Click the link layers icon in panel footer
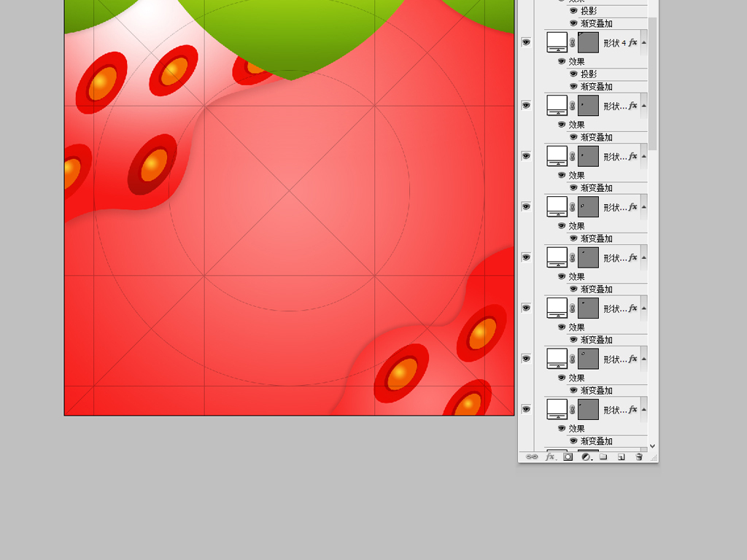The height and width of the screenshot is (560, 747). click(532, 456)
